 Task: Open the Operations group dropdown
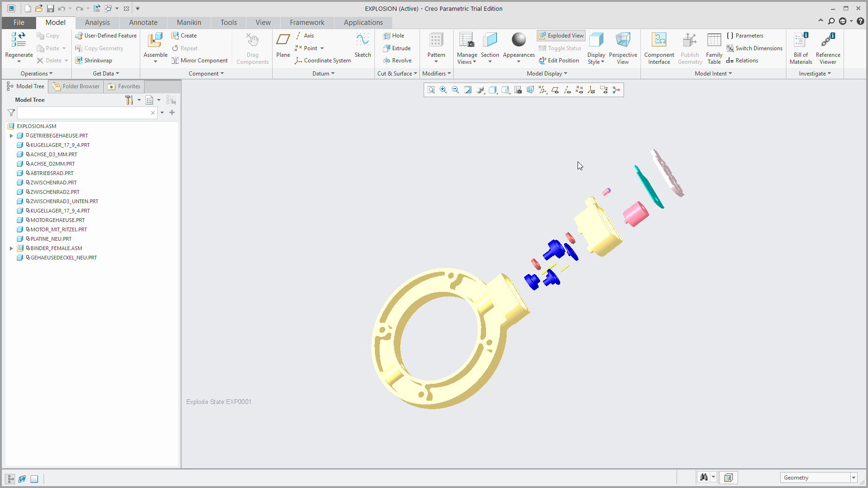(37, 74)
